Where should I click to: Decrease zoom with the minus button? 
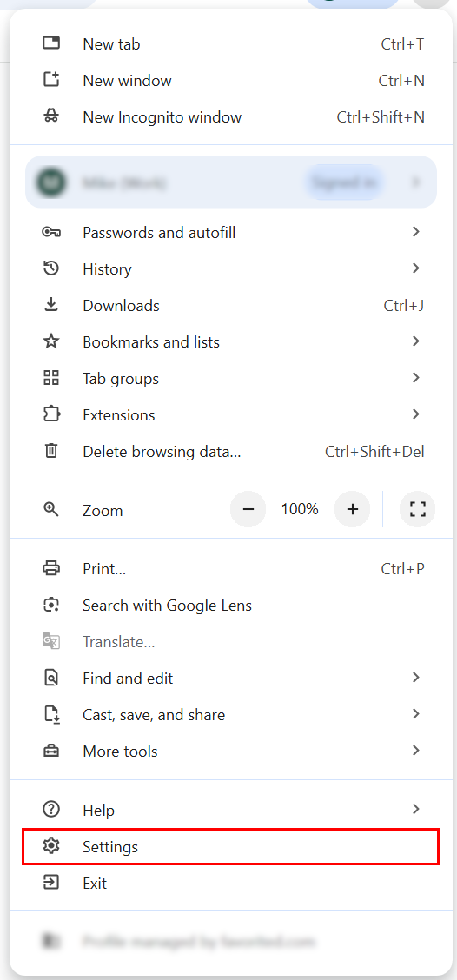[x=248, y=509]
